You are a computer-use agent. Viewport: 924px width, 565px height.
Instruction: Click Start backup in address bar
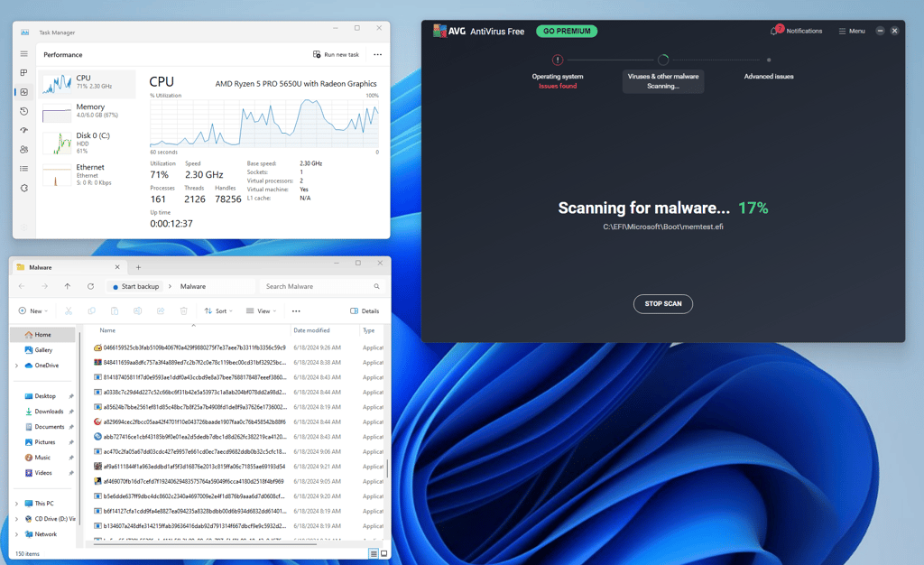pos(135,286)
